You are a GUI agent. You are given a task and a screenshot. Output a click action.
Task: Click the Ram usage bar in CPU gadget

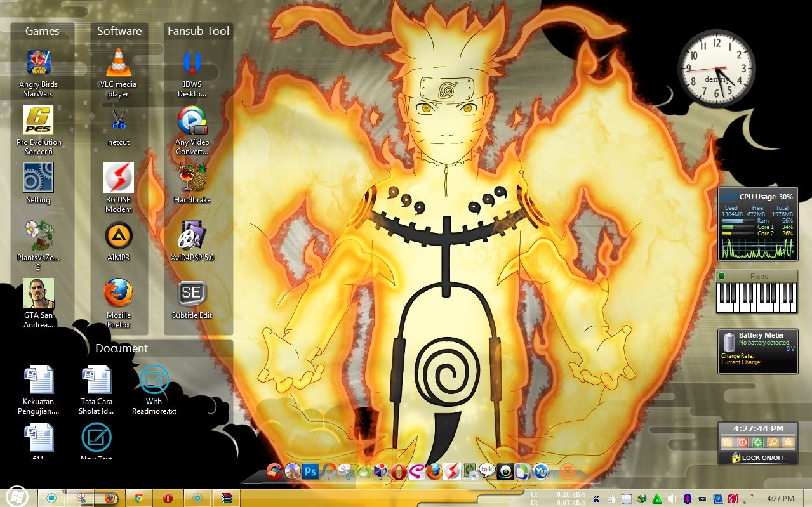[738, 221]
